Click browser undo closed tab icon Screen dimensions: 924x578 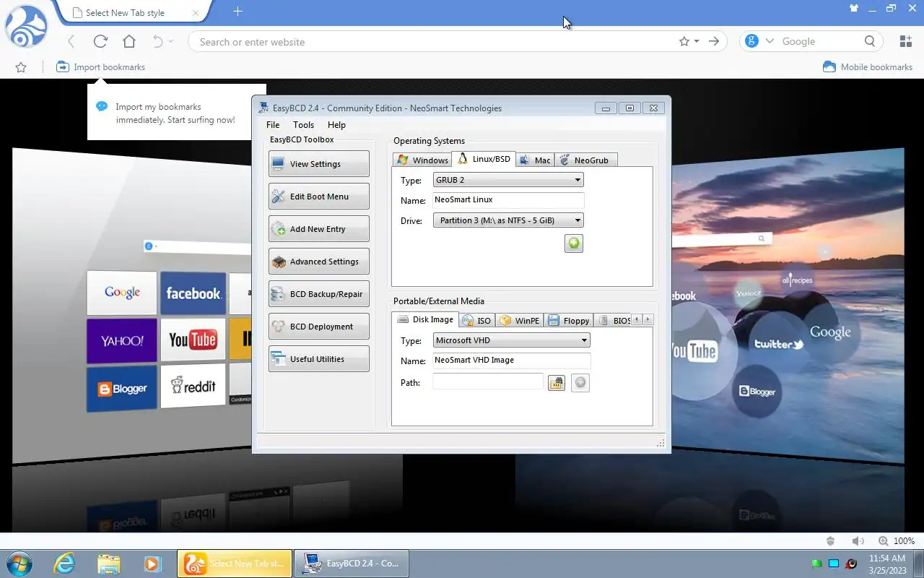click(x=157, y=42)
